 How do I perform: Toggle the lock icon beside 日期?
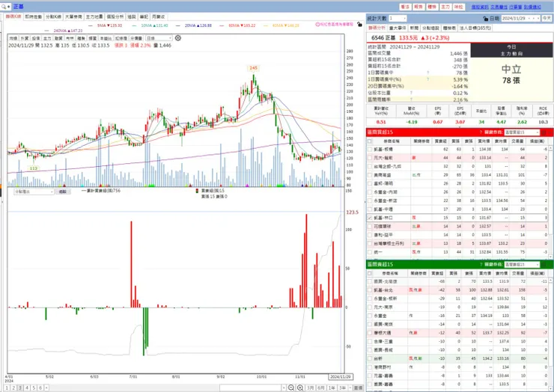click(x=485, y=19)
